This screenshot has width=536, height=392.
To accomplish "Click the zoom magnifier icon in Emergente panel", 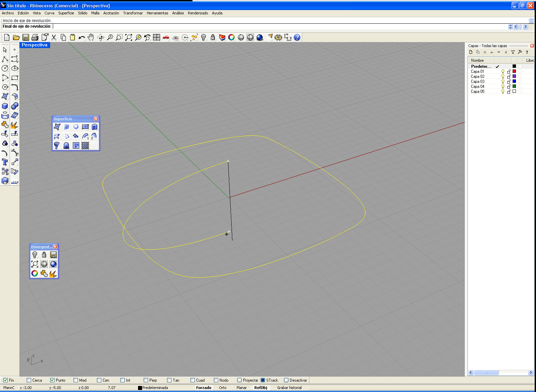I will 35,264.
